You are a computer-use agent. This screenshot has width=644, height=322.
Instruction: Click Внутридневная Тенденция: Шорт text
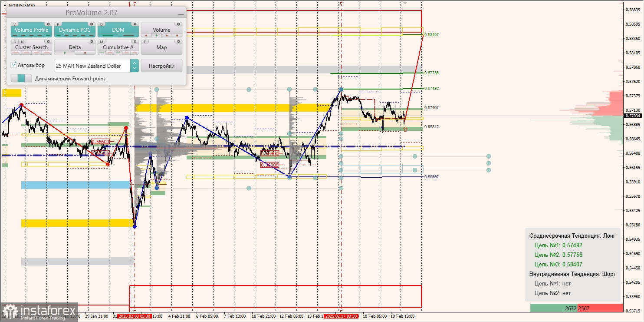pyautogui.click(x=572, y=274)
